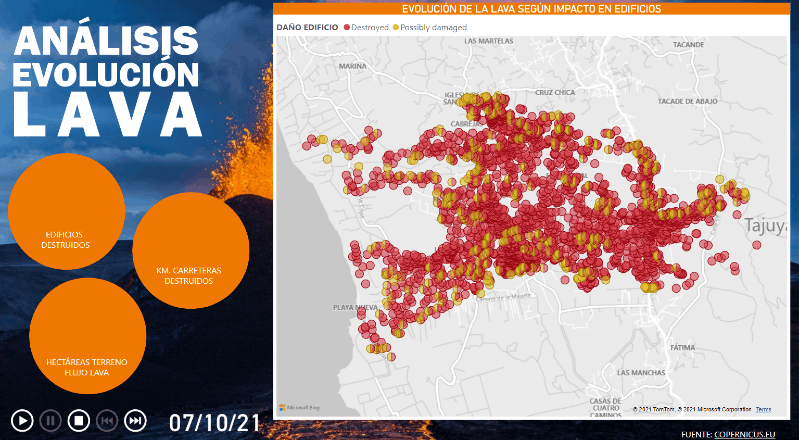The width and height of the screenshot is (799, 440).
Task: Open the COPERNICUS.EU source link
Action: pyautogui.click(x=745, y=434)
